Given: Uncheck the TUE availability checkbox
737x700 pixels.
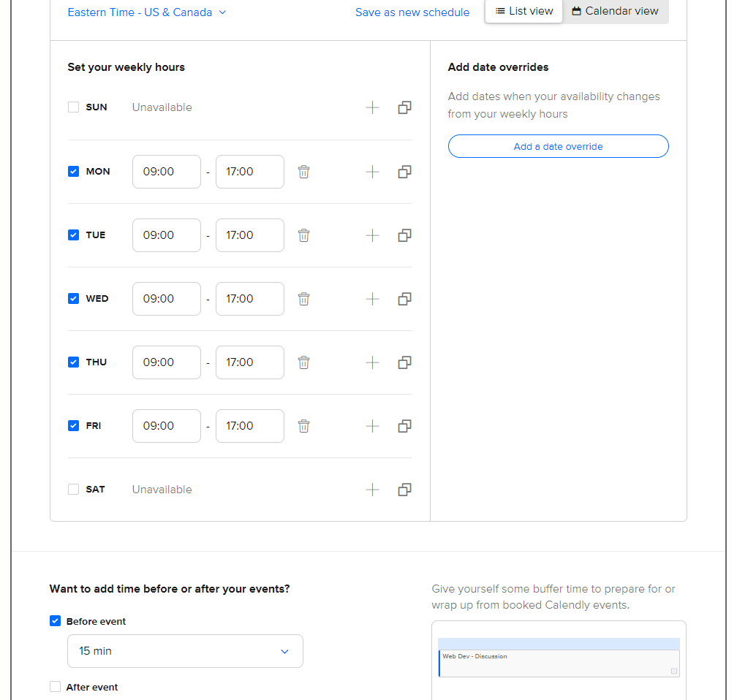Looking at the screenshot, I should click(x=73, y=235).
